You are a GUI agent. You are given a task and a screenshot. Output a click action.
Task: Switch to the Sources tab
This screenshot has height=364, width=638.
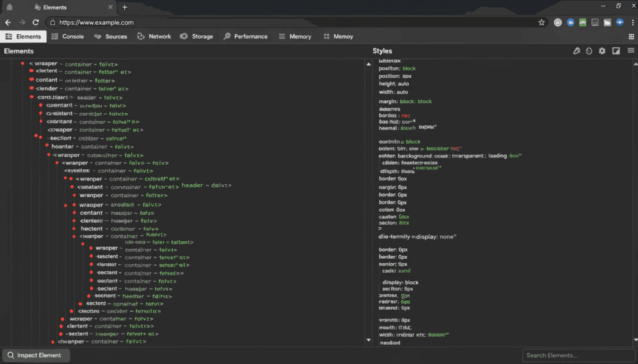[x=111, y=36]
